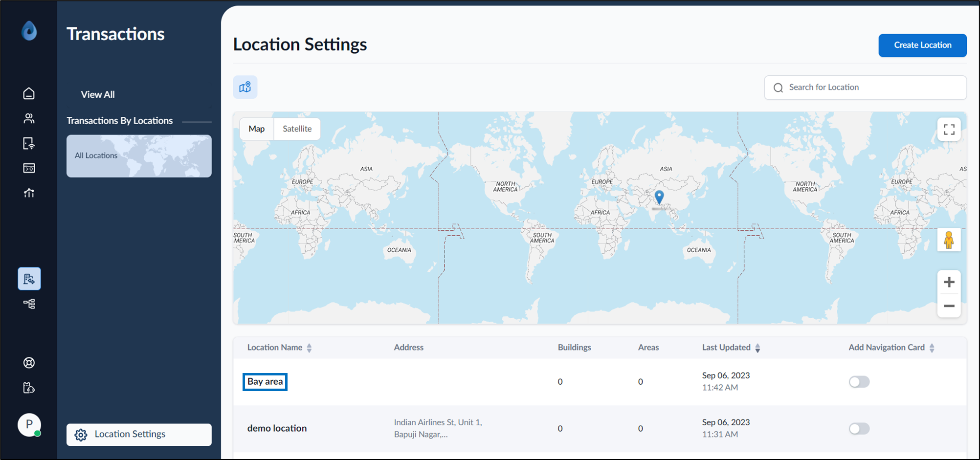The height and width of the screenshot is (460, 980).
Task: Toggle the map view icon button
Action: [245, 87]
